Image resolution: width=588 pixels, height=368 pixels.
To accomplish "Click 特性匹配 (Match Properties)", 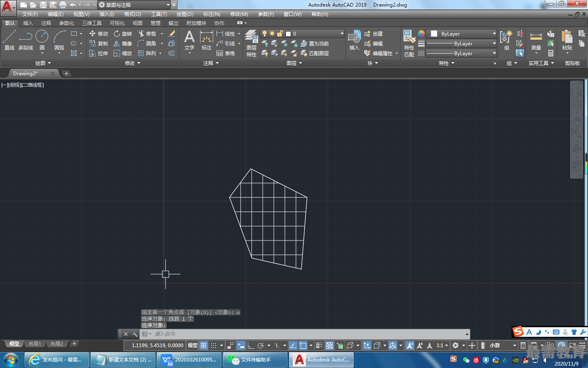I will point(409,43).
